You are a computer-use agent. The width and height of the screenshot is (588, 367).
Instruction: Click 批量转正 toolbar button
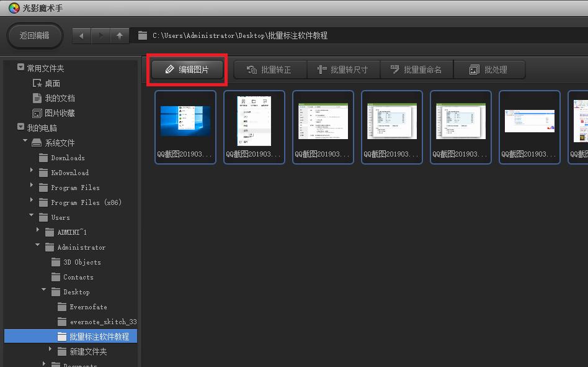[270, 70]
